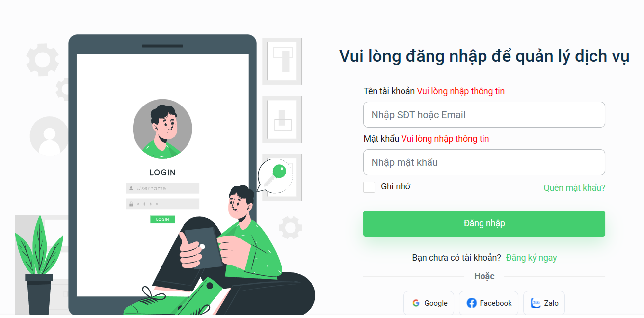Click the Facebook logo icon

click(471, 303)
